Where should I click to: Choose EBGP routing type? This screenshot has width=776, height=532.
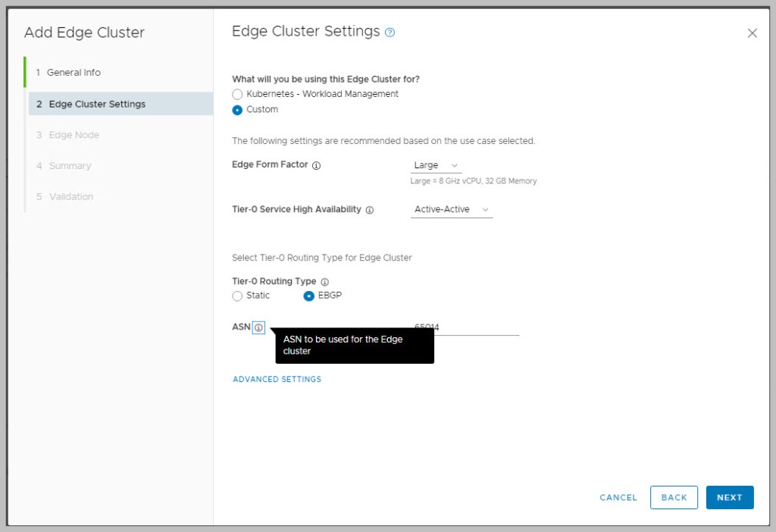[309, 296]
